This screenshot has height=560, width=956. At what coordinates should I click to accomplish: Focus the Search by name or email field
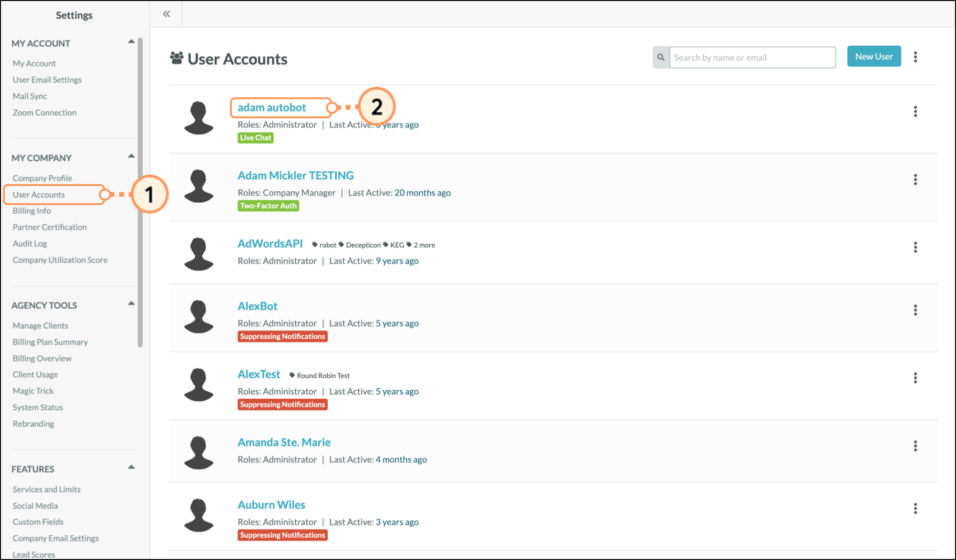tap(753, 57)
